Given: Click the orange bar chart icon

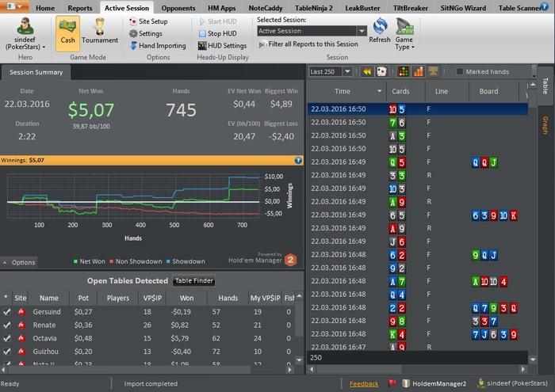Looking at the screenshot, I should point(419,71).
